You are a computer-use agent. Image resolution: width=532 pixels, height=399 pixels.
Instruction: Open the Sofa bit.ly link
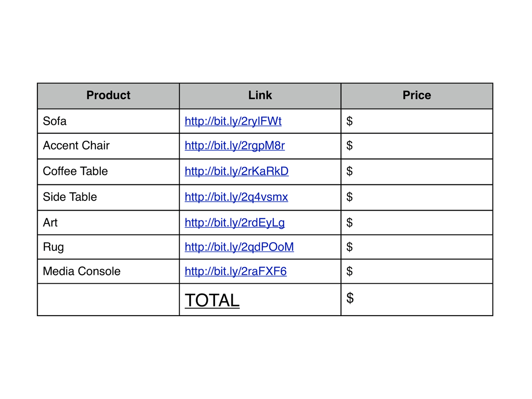click(x=233, y=121)
